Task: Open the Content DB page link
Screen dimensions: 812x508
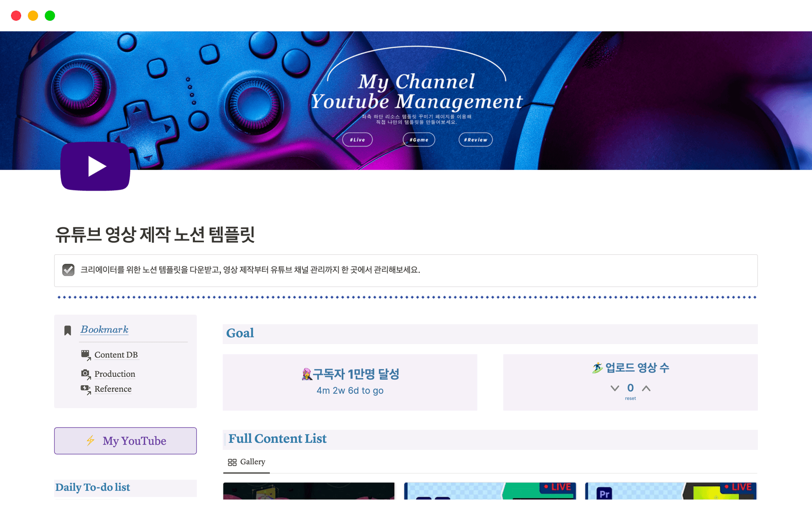Action: tap(116, 355)
